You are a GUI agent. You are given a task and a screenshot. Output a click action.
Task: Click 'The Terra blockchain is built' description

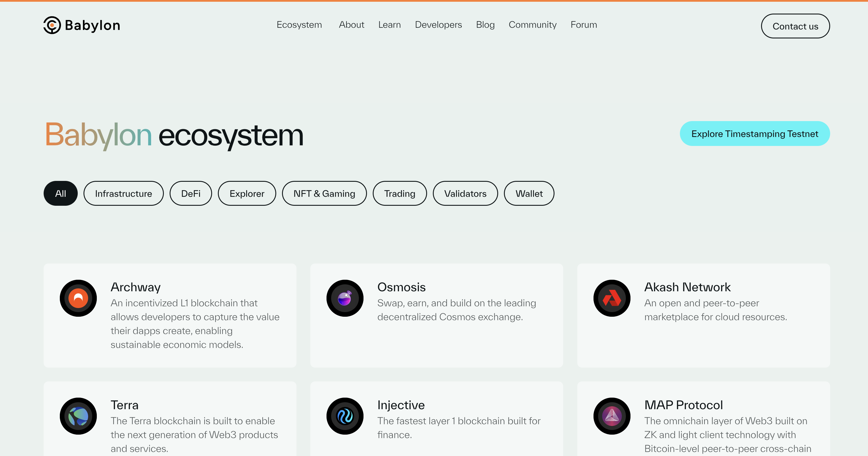(194, 435)
